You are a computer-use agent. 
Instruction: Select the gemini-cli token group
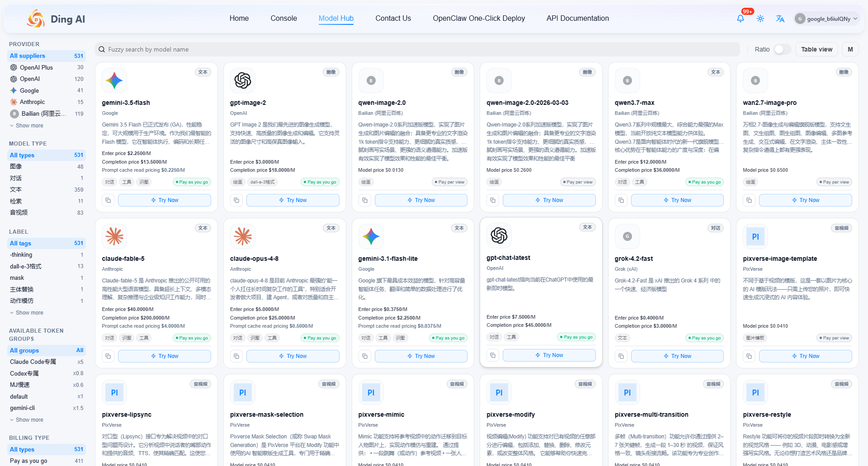pos(47,408)
